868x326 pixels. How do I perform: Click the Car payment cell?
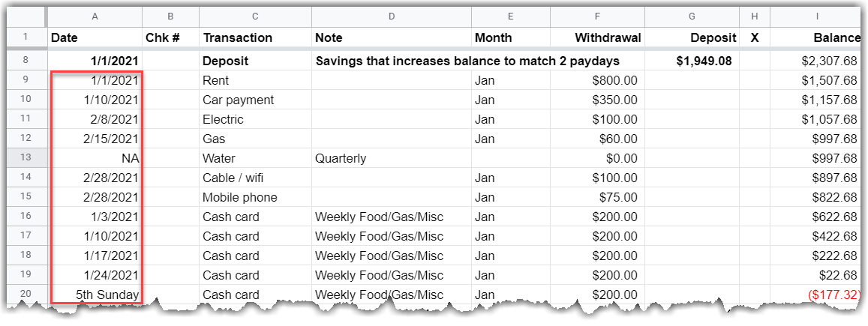[x=255, y=100]
